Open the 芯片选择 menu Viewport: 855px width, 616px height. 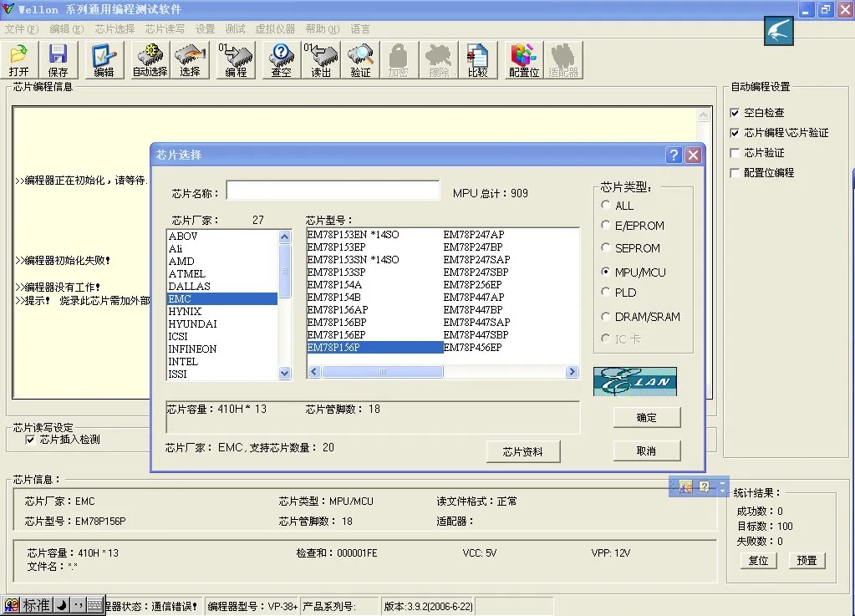(x=115, y=29)
